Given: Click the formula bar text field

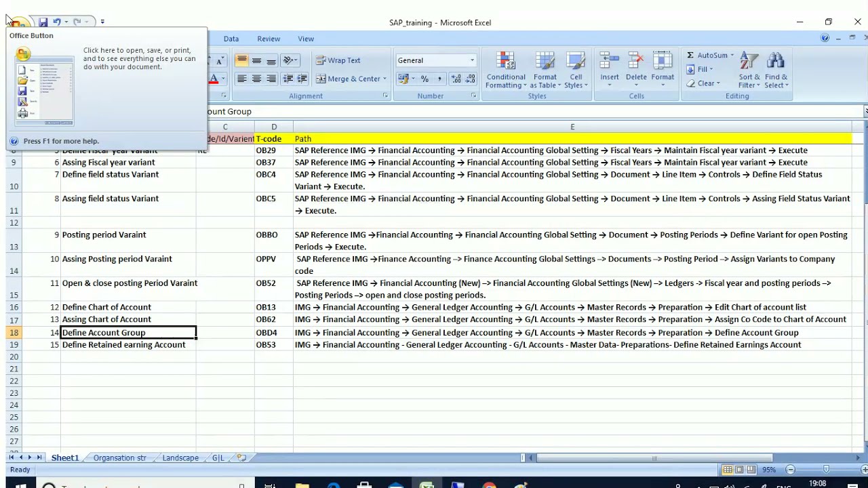Looking at the screenshot, I should pyautogui.click(x=536, y=111).
